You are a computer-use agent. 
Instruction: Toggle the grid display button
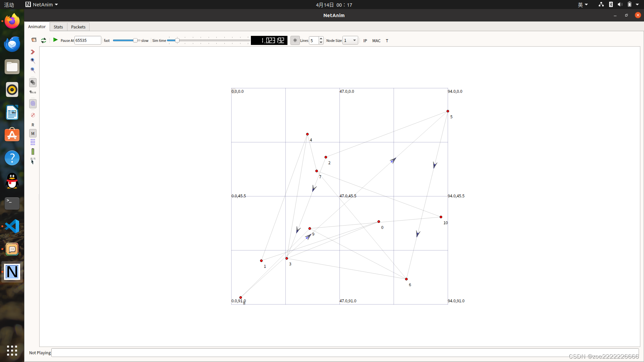[x=295, y=41]
